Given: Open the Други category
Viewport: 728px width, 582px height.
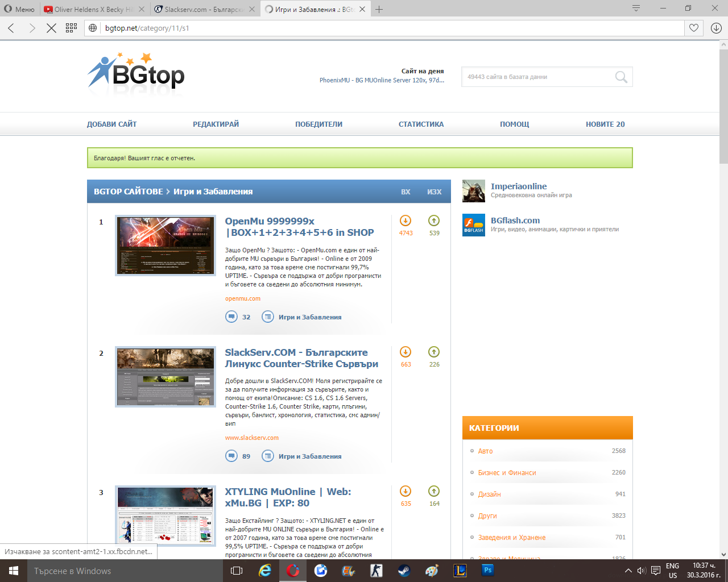Looking at the screenshot, I should pyautogui.click(x=487, y=516).
